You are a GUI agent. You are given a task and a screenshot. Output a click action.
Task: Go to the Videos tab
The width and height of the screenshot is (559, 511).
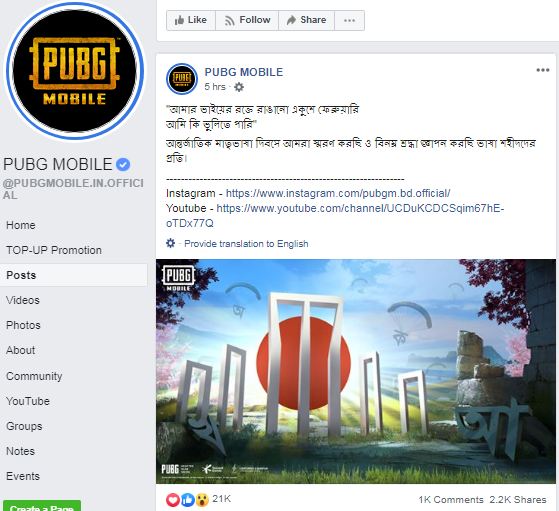[23, 300]
